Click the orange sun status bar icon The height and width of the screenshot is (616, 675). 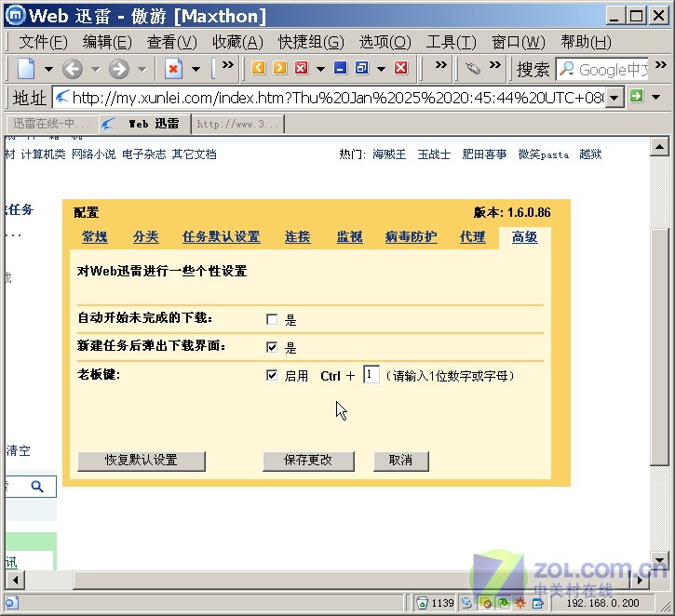520,603
